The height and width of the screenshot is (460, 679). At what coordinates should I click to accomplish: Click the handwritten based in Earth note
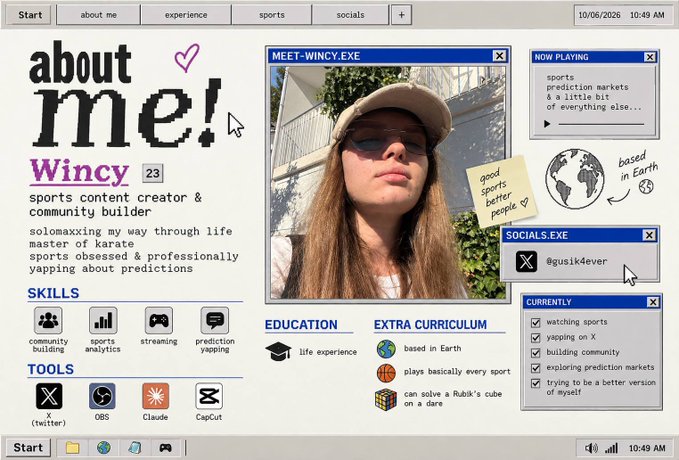[x=638, y=165]
